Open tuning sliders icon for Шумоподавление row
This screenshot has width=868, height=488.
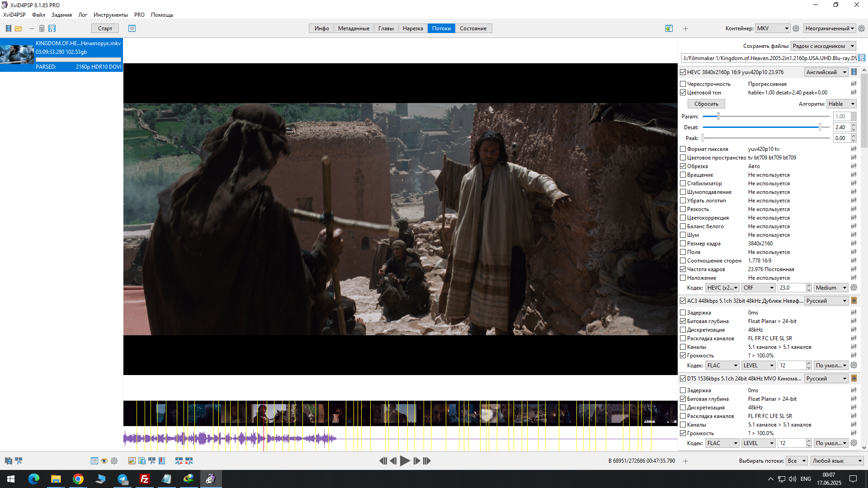coord(854,192)
